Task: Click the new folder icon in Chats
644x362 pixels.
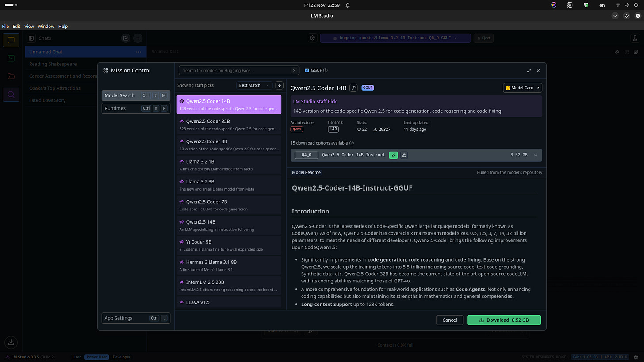Action: 126,38
